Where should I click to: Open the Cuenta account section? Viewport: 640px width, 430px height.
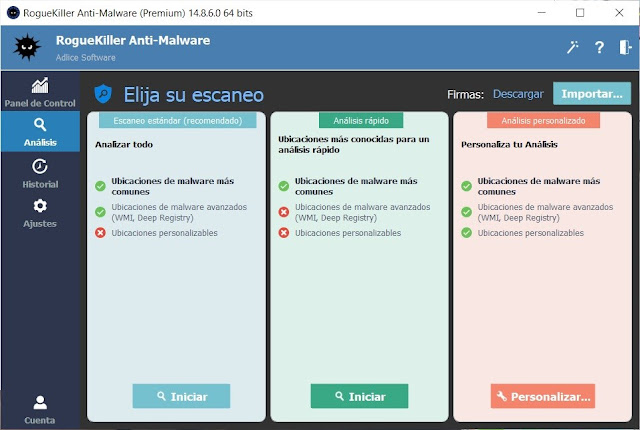click(x=40, y=409)
